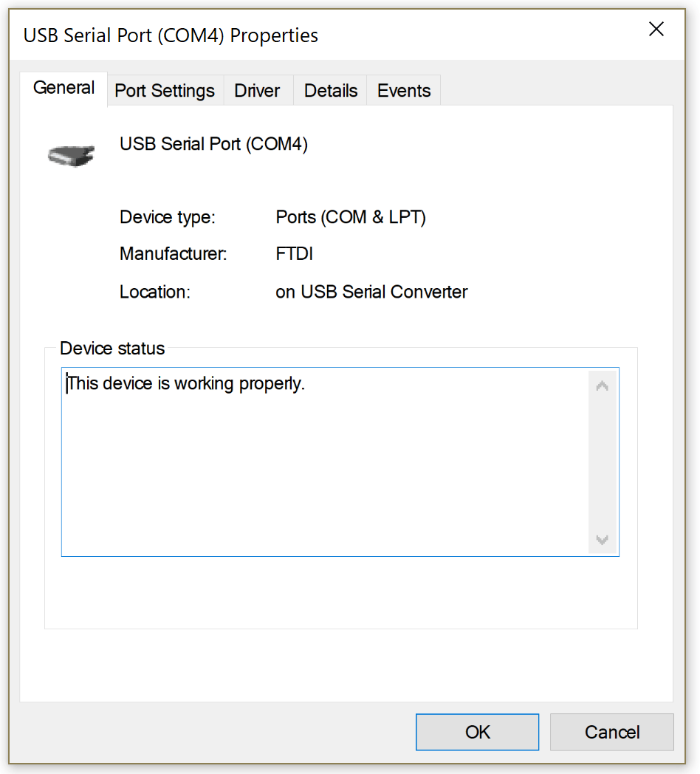Click the Device status group label
Viewport: 700px width, 774px height.
click(111, 348)
